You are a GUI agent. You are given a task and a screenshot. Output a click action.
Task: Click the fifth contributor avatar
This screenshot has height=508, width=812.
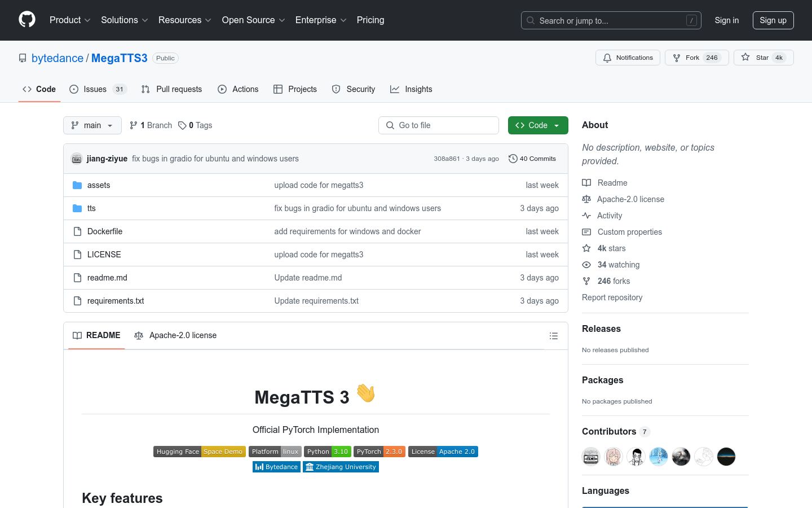pos(681,456)
